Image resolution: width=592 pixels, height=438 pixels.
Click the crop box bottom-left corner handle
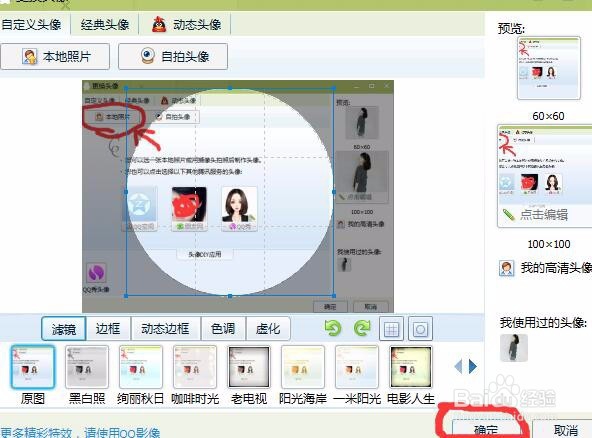[126, 296]
